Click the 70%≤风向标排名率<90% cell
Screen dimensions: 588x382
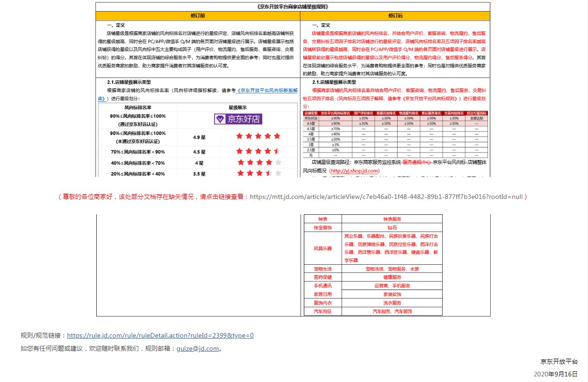138,152
